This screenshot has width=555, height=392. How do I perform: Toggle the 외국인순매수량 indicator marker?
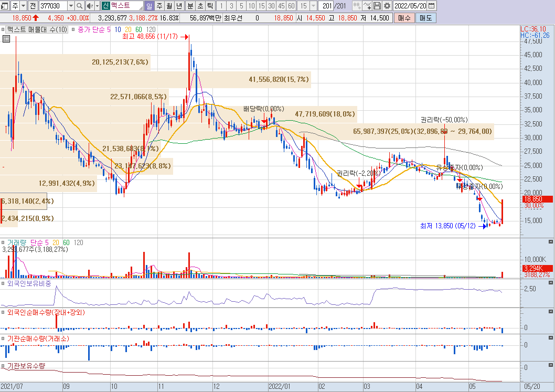pos(3,313)
